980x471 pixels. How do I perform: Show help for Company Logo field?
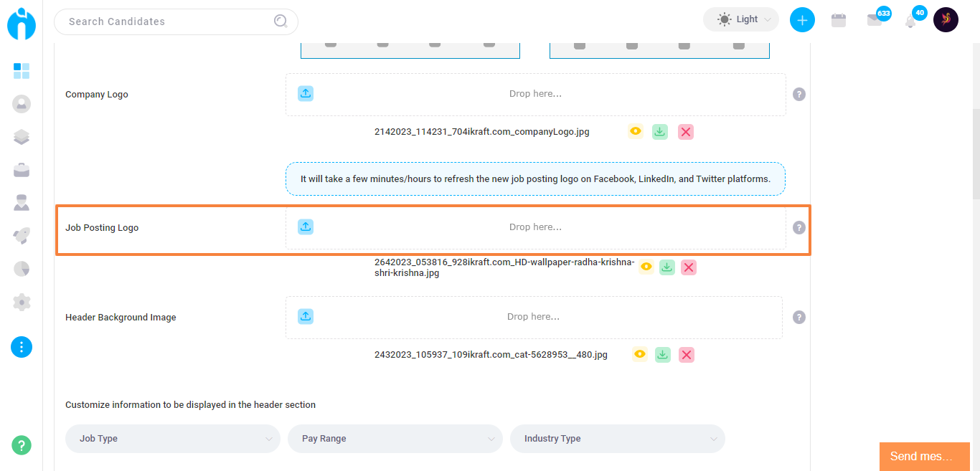799,94
